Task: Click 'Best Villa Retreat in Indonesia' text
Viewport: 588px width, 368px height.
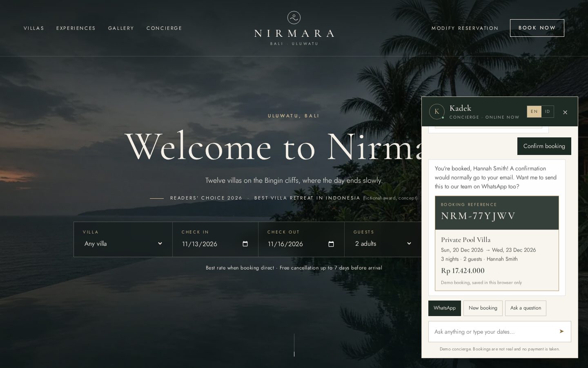Action: [307, 198]
